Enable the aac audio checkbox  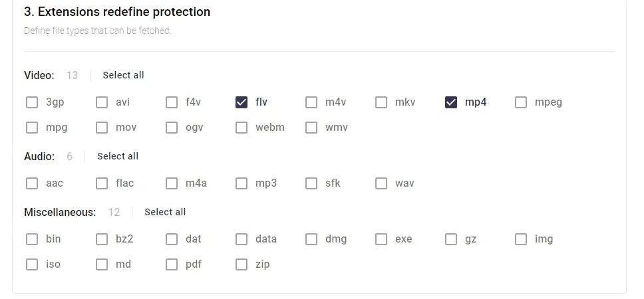tap(32, 183)
